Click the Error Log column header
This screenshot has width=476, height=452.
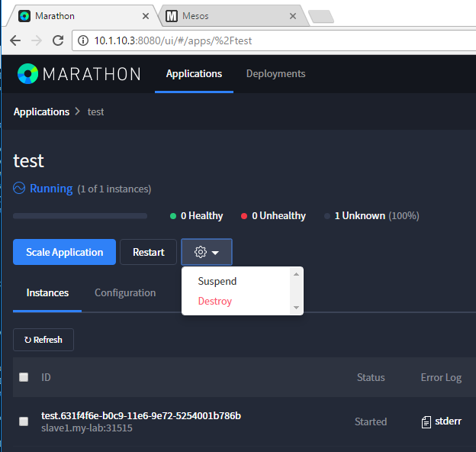click(441, 377)
